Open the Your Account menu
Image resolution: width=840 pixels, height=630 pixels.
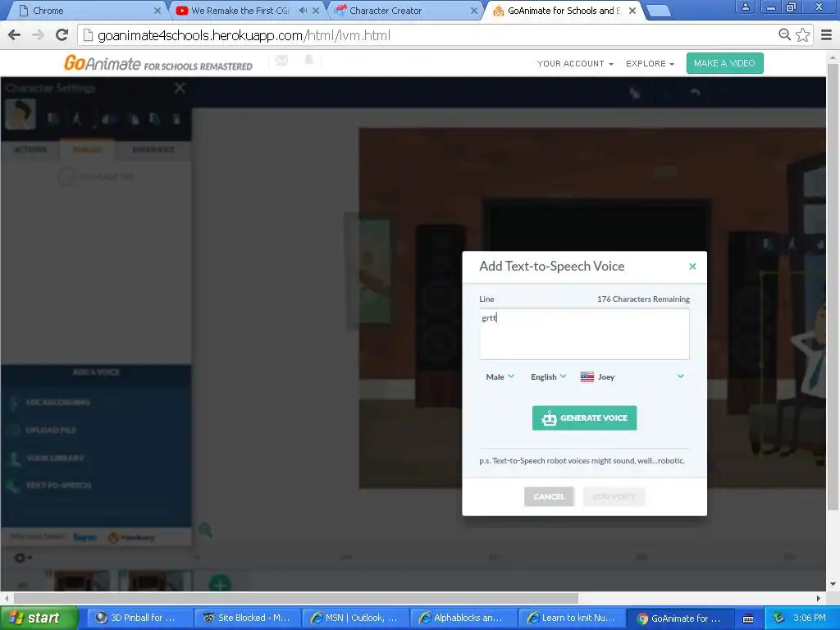click(575, 63)
